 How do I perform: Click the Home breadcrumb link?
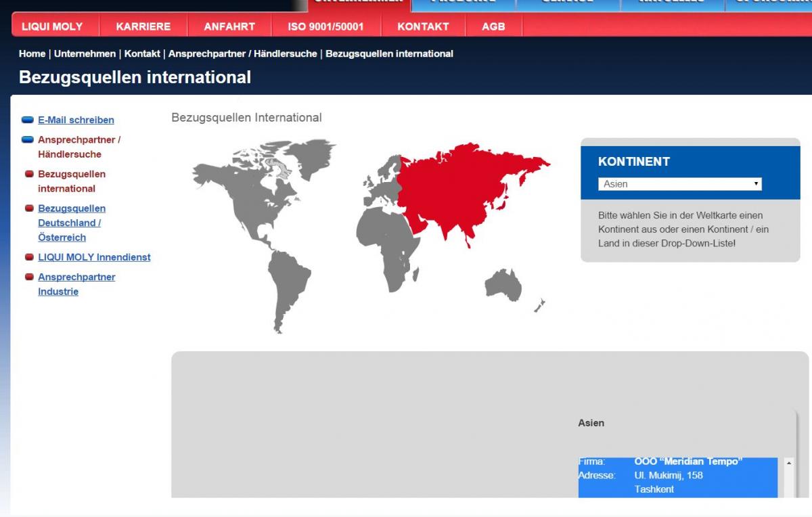coord(32,53)
